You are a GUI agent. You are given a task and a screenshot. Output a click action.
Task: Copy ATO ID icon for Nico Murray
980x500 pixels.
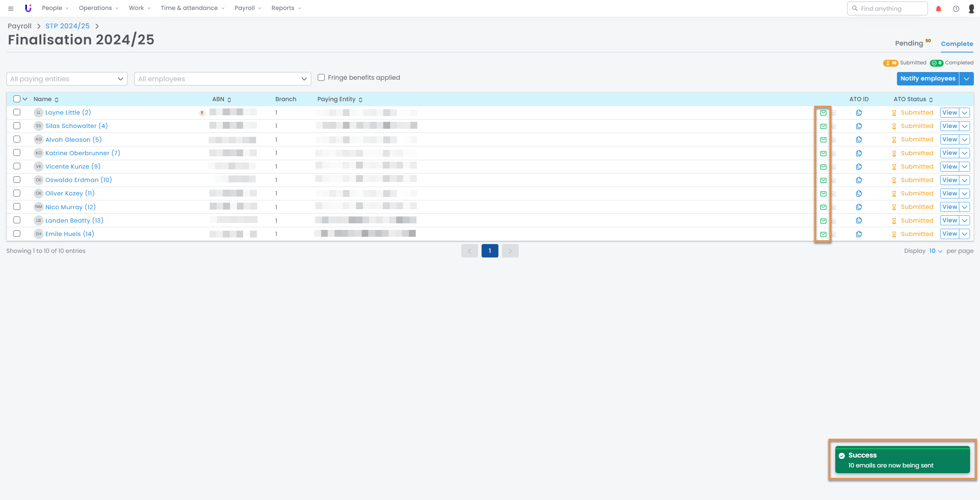(x=859, y=207)
